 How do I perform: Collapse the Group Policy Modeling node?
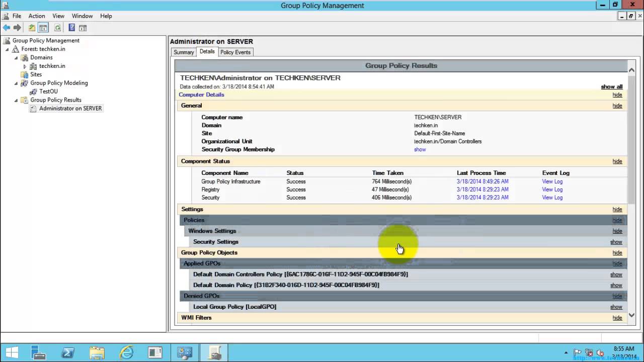(x=16, y=83)
